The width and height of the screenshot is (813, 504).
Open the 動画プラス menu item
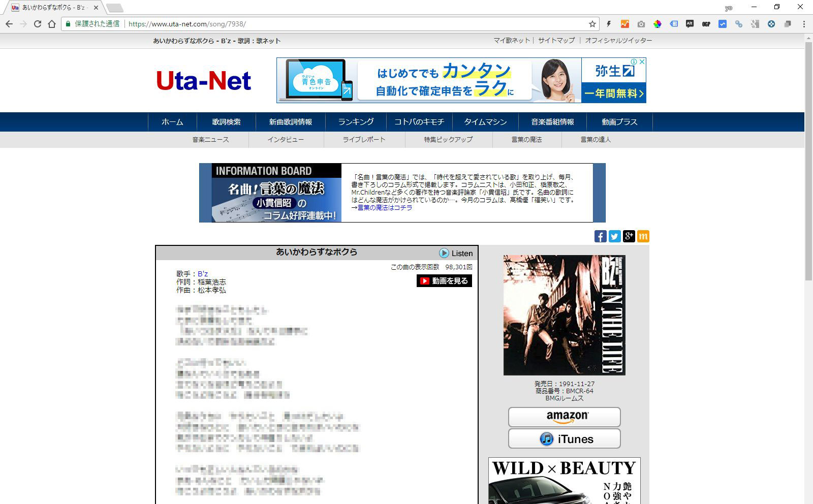[x=619, y=122]
